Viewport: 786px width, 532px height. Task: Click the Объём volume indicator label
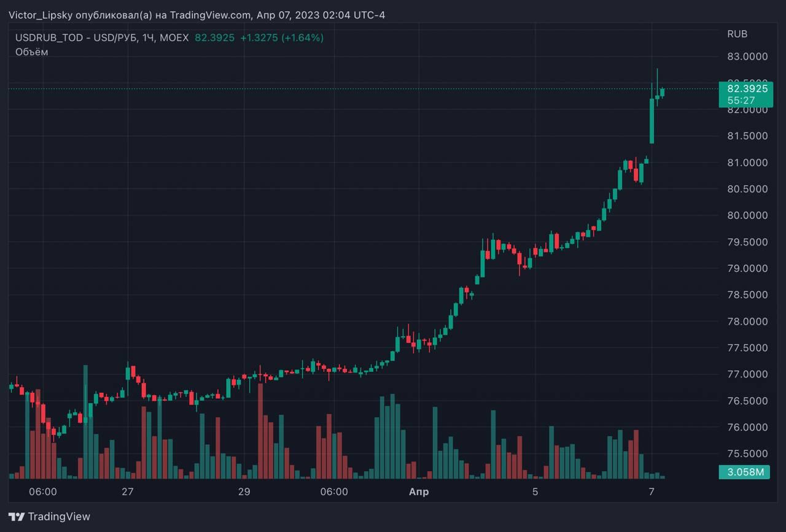[x=31, y=52]
